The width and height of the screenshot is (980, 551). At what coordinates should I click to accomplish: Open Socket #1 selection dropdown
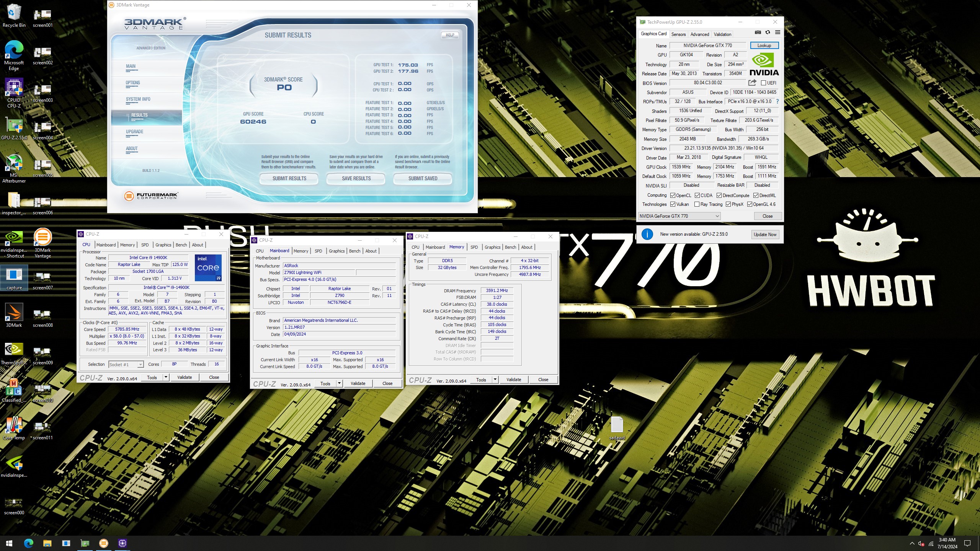pos(126,364)
